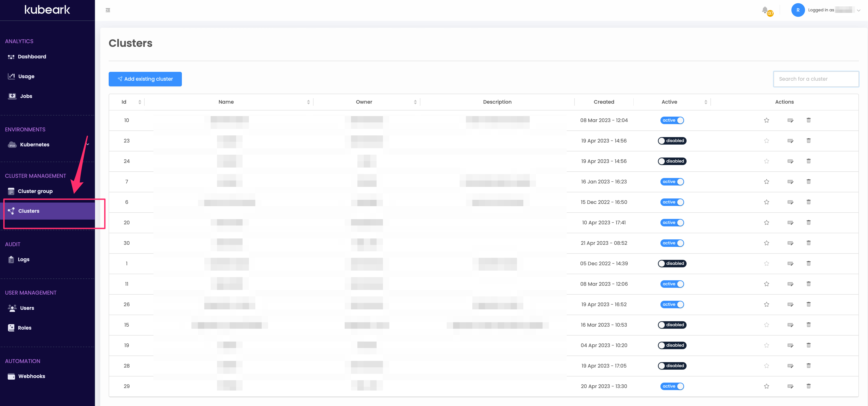Click Add existing cluster button
Screen dimensions: 868x406
tap(145, 79)
